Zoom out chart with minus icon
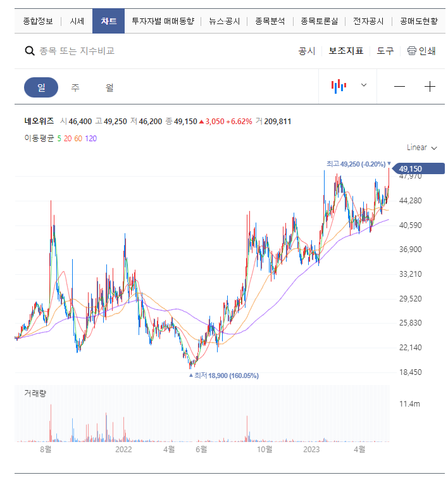 [400, 86]
